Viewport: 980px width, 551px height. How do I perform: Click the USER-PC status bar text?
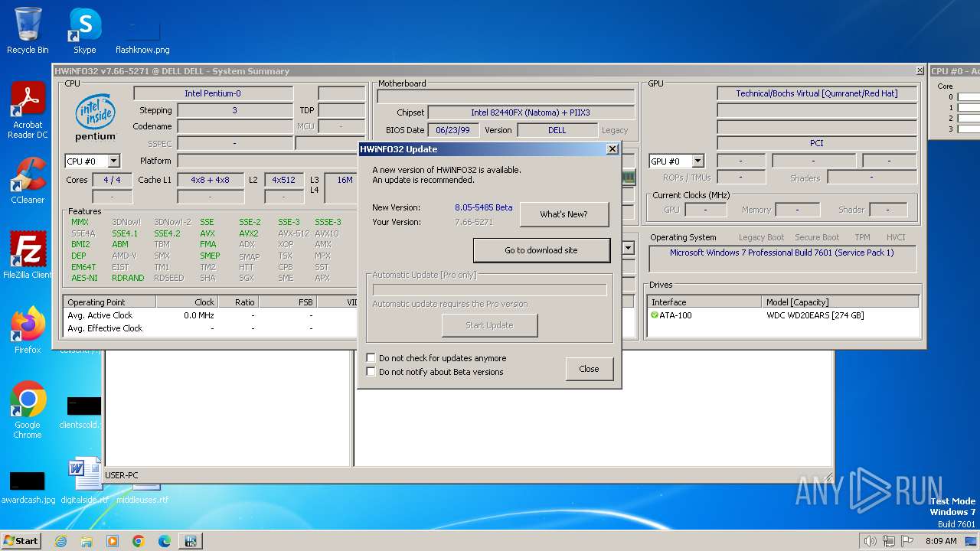click(x=122, y=475)
